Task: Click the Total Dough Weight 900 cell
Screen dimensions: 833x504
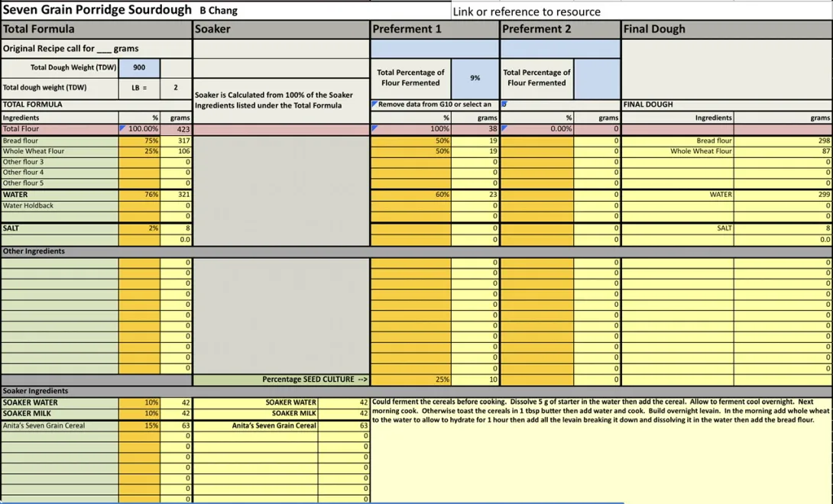Action: 139,68
